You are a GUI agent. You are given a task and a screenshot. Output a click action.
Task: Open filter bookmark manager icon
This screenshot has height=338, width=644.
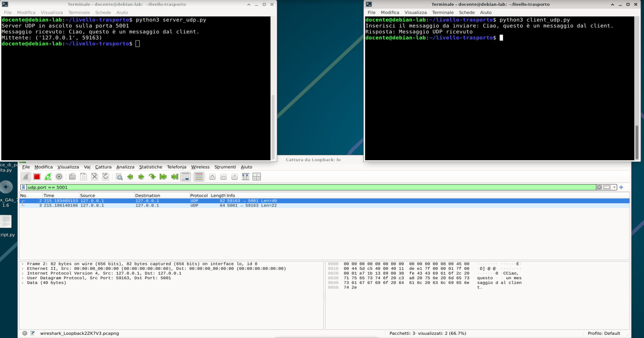pyautogui.click(x=24, y=187)
